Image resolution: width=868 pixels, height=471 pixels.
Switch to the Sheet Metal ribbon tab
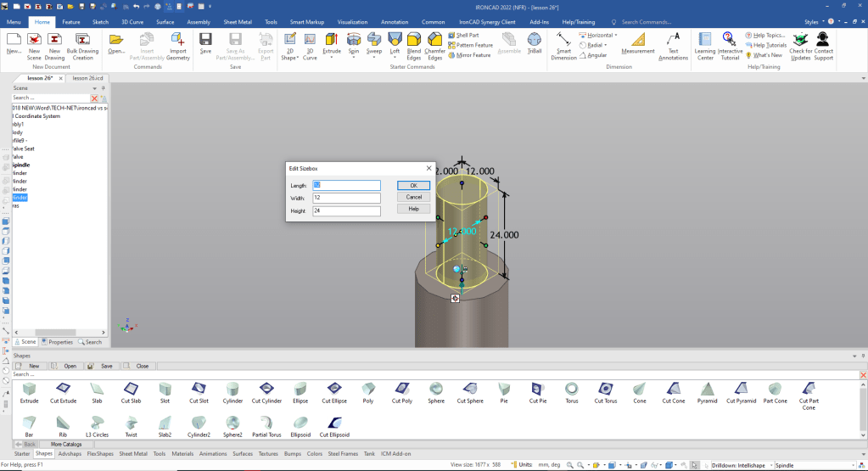pyautogui.click(x=238, y=20)
